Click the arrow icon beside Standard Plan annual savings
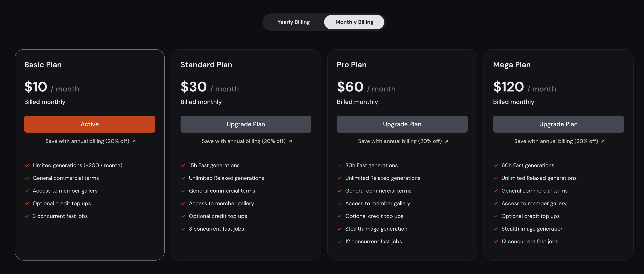 tap(290, 141)
